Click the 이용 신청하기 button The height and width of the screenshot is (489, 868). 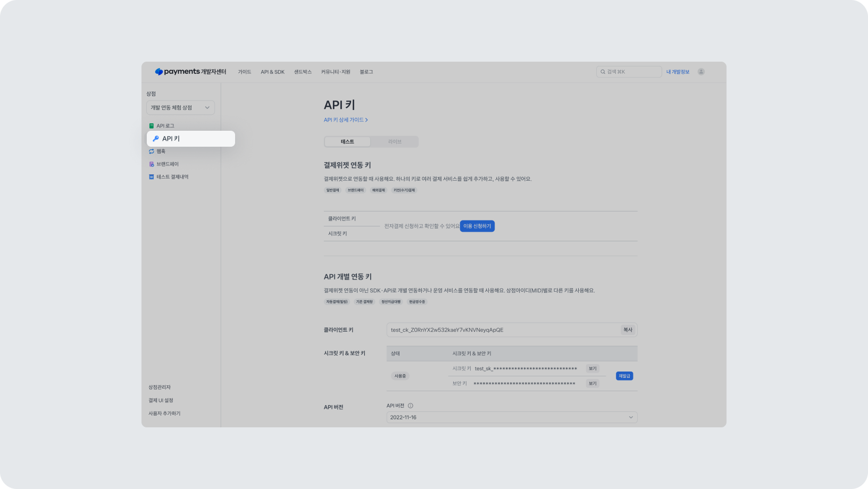point(477,226)
